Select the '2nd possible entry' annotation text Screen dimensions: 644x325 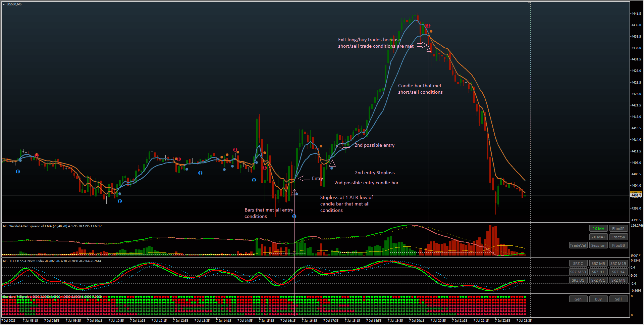coord(374,145)
